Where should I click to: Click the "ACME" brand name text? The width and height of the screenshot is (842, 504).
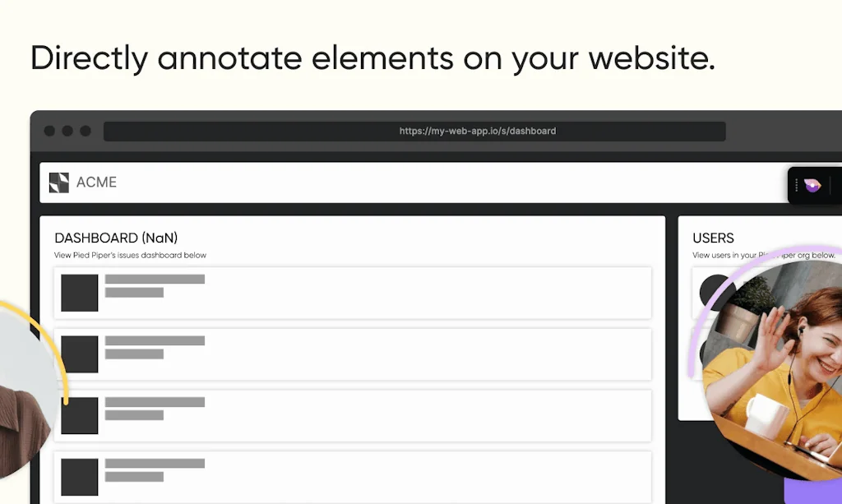point(96,183)
